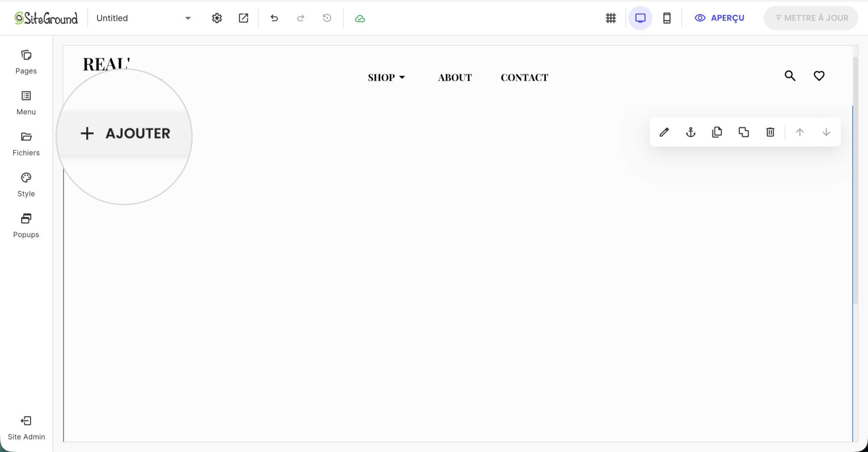Open the Popups panel
The image size is (868, 452).
pyautogui.click(x=26, y=226)
